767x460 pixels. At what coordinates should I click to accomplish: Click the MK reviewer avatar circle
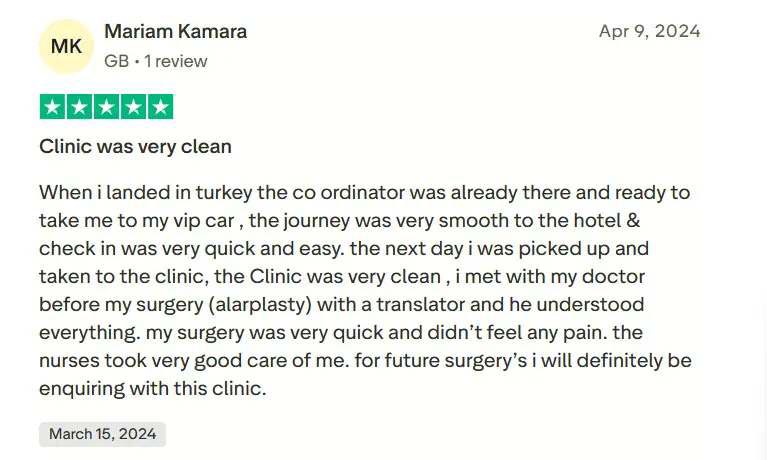[x=65, y=46]
